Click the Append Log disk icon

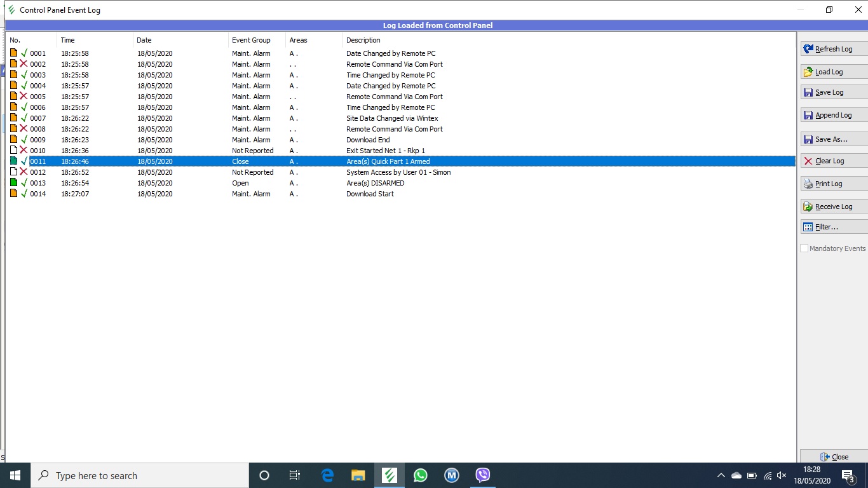(x=808, y=115)
